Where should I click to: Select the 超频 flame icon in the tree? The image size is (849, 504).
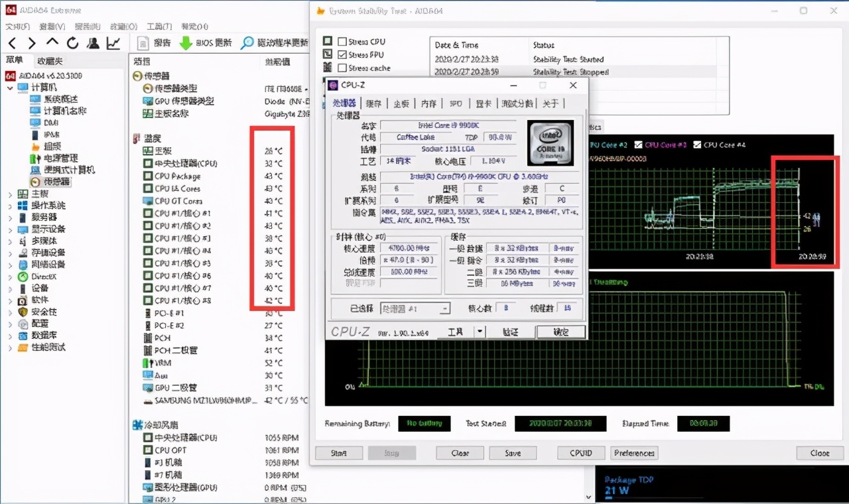point(34,147)
